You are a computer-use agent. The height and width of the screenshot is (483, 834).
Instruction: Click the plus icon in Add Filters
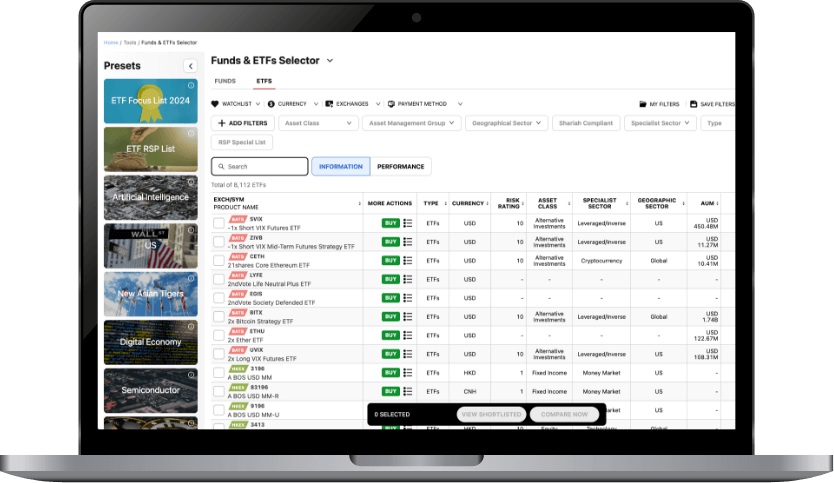point(222,123)
